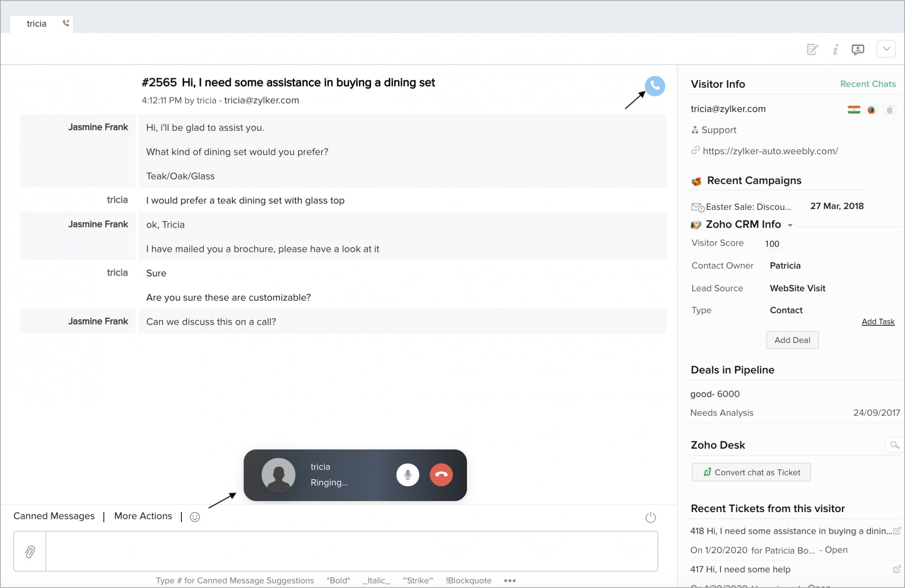Click the Add Task link
905x588 pixels.
878,322
